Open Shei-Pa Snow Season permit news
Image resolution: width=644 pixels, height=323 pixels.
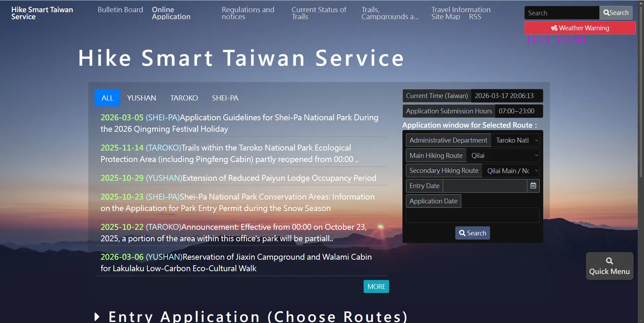click(x=237, y=202)
